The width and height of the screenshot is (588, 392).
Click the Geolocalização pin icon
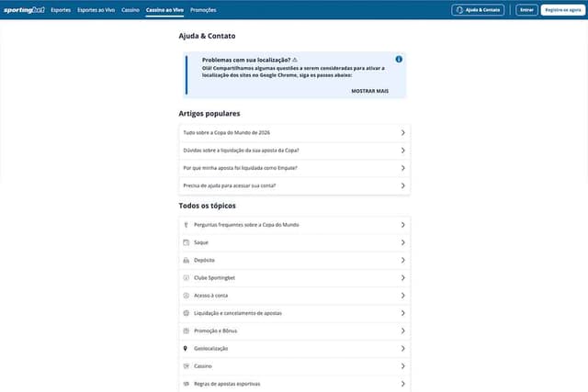click(186, 349)
